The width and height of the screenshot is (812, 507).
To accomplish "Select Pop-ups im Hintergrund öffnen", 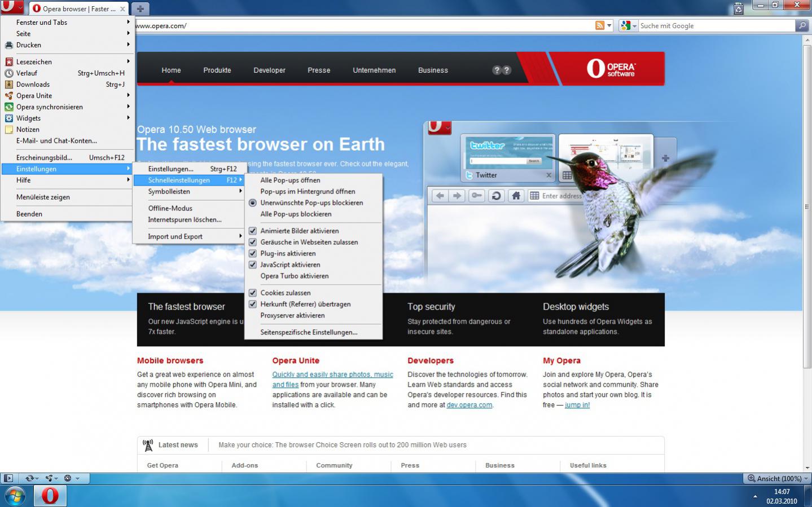I will coord(313,192).
